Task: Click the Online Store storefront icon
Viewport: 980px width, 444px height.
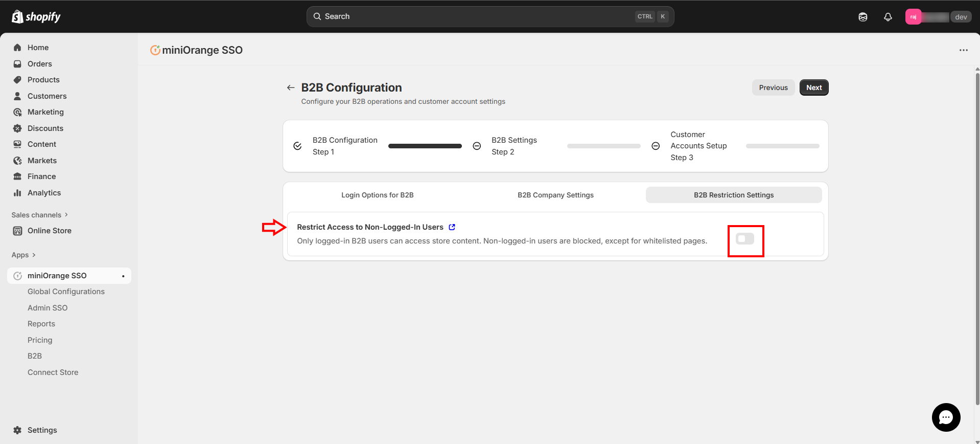Action: [x=17, y=231]
